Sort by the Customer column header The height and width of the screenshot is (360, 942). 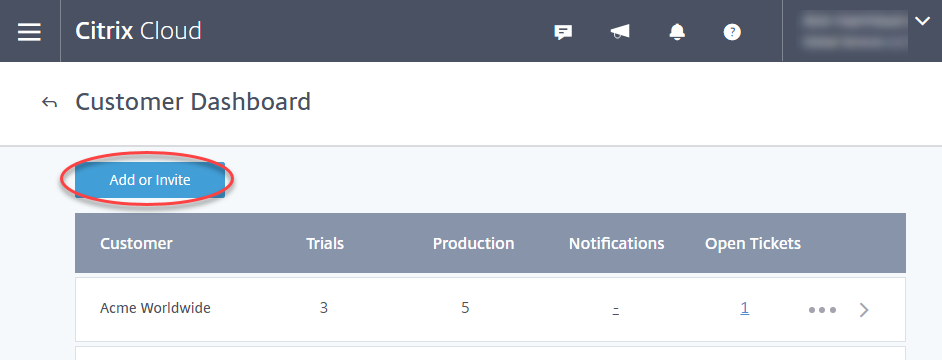click(x=136, y=243)
